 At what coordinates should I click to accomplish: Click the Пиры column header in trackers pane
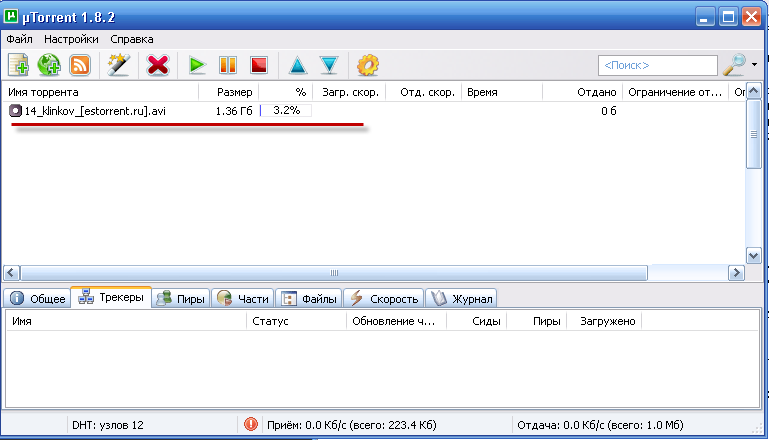click(x=537, y=321)
